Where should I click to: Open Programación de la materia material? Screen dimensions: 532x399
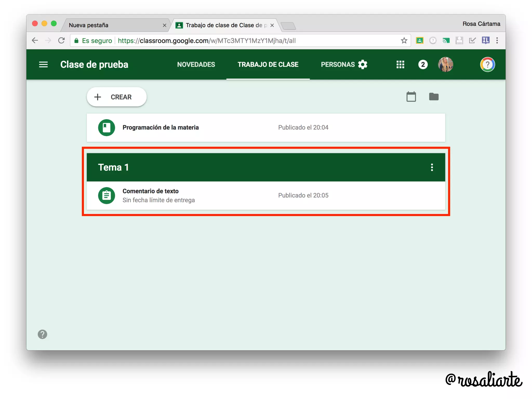tap(161, 128)
